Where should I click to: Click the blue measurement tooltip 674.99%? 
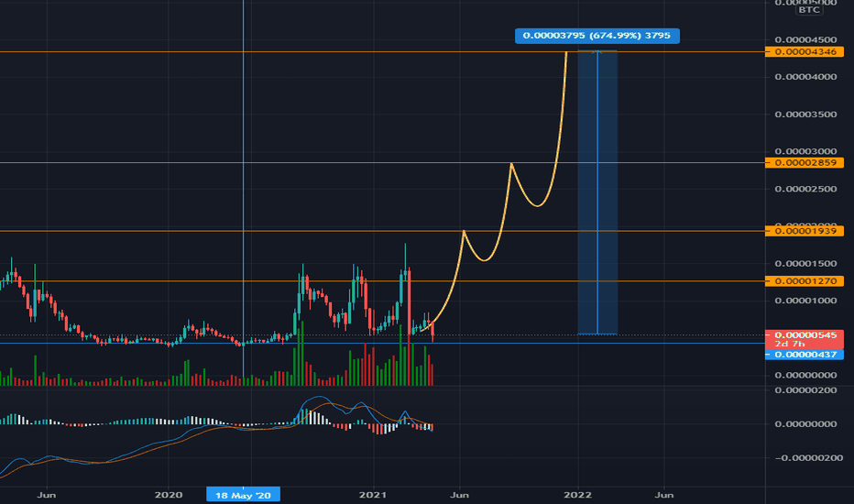click(x=597, y=36)
